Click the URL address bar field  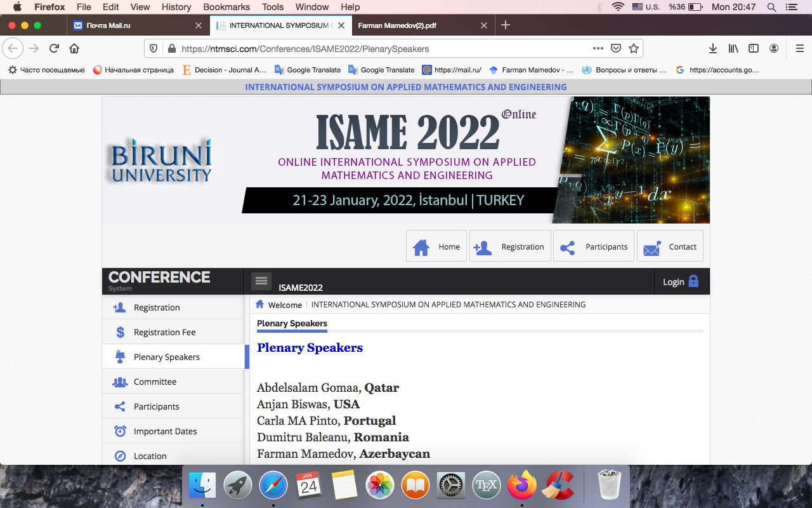tap(381, 49)
